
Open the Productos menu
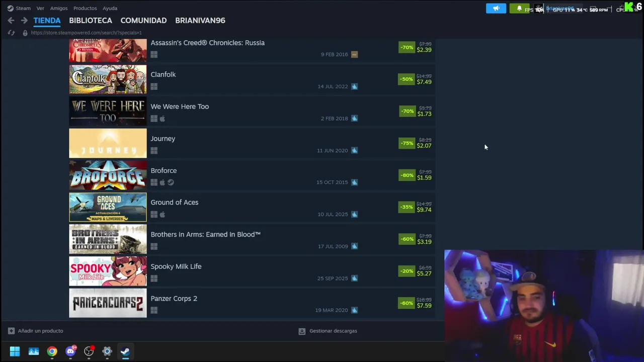coord(85,8)
